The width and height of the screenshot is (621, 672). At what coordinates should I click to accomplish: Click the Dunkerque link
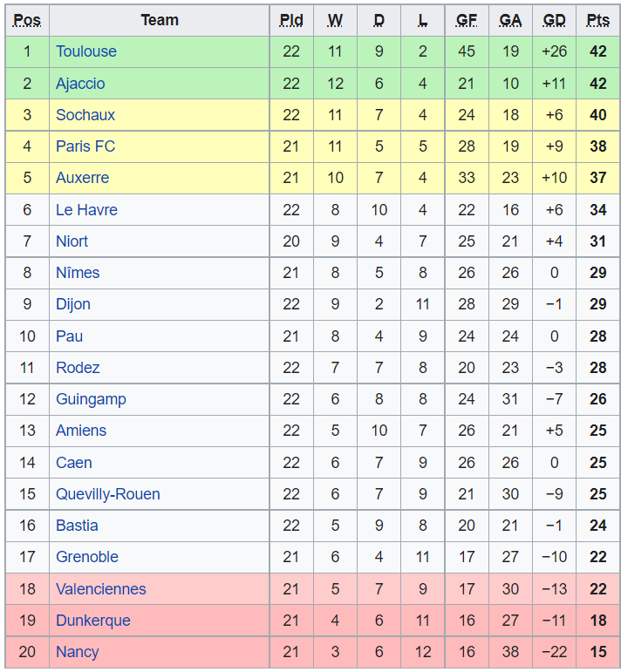(92, 621)
